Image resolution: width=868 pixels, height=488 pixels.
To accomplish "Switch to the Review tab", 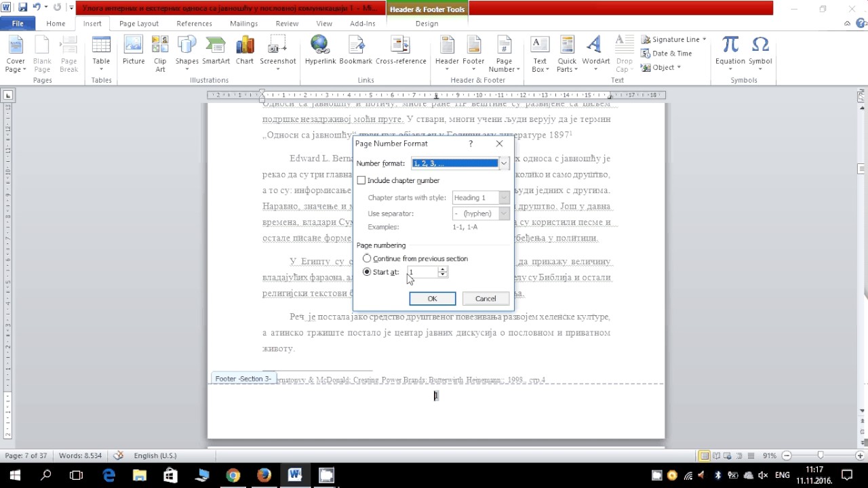I will pos(287,23).
